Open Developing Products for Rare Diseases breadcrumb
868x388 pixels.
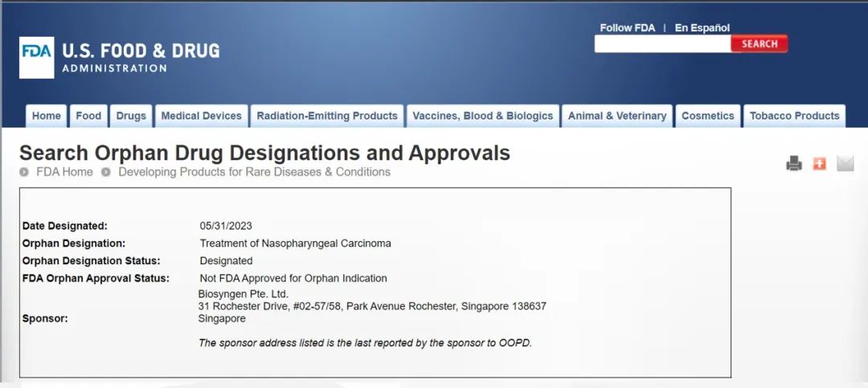tap(254, 172)
